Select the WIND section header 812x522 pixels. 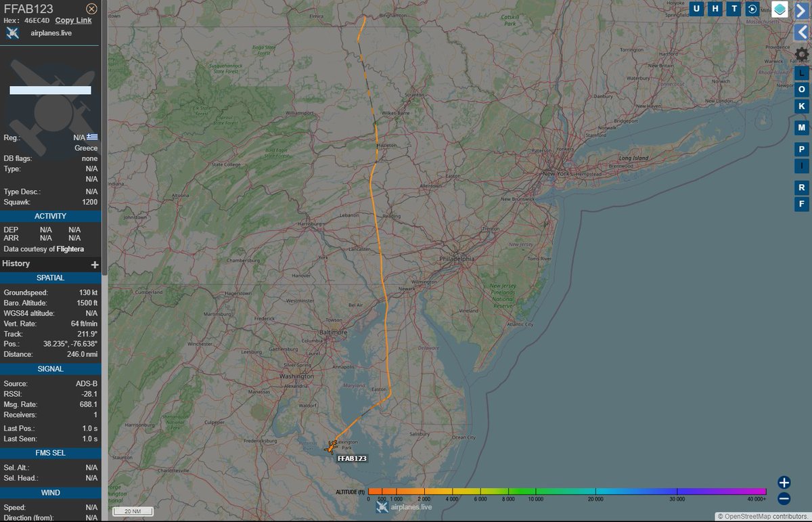(x=51, y=492)
